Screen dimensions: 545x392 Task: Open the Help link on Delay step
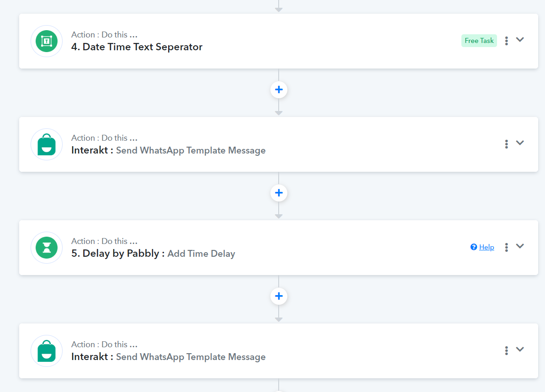tap(487, 247)
